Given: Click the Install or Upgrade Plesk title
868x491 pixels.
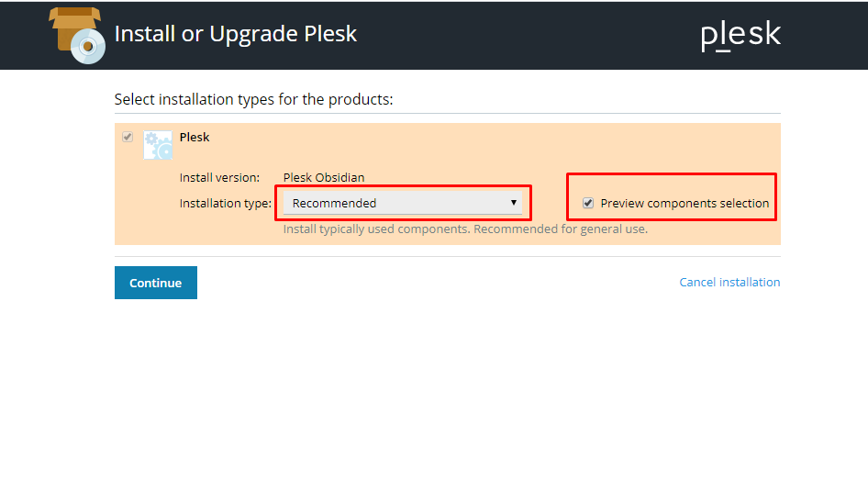Looking at the screenshot, I should (x=235, y=34).
